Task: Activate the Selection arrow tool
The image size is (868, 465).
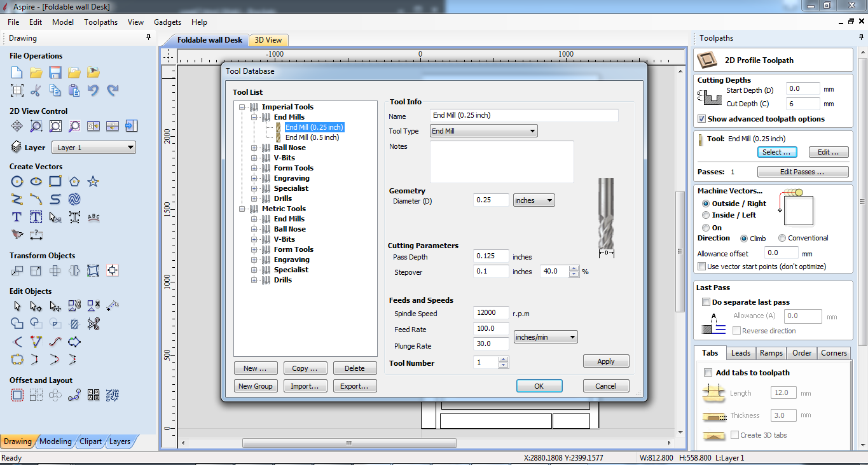Action: (x=17, y=306)
